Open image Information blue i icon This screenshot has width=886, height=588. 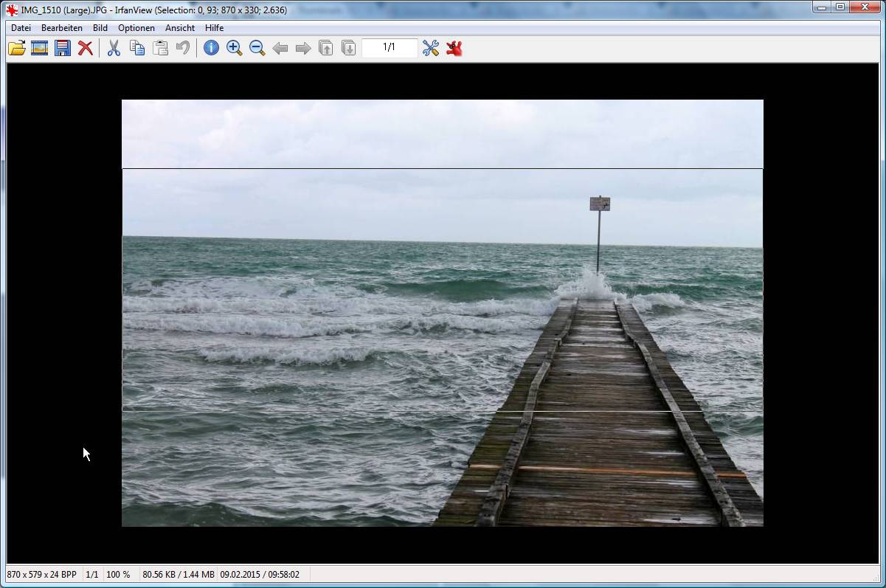pos(211,48)
